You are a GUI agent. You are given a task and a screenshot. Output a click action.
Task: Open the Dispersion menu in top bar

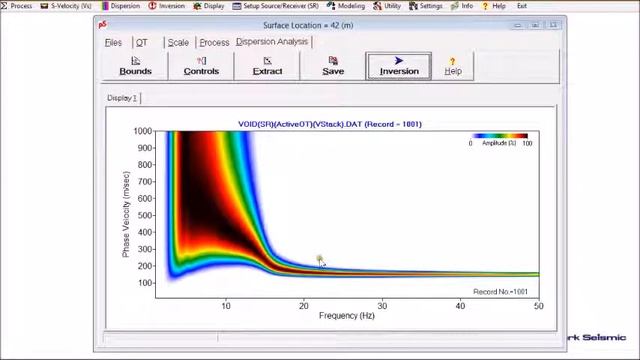[x=120, y=6]
